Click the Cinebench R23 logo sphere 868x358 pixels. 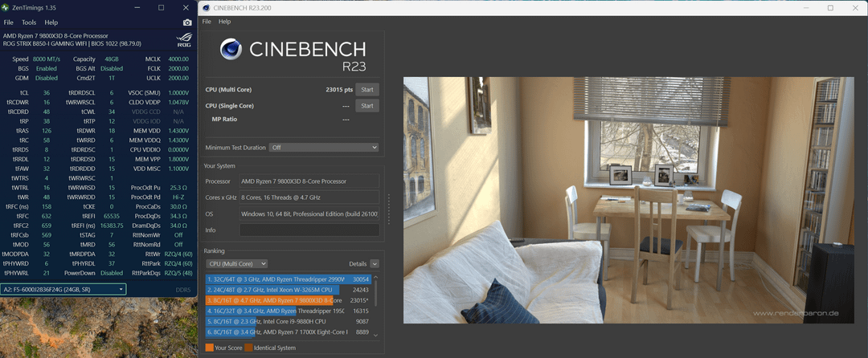click(231, 49)
